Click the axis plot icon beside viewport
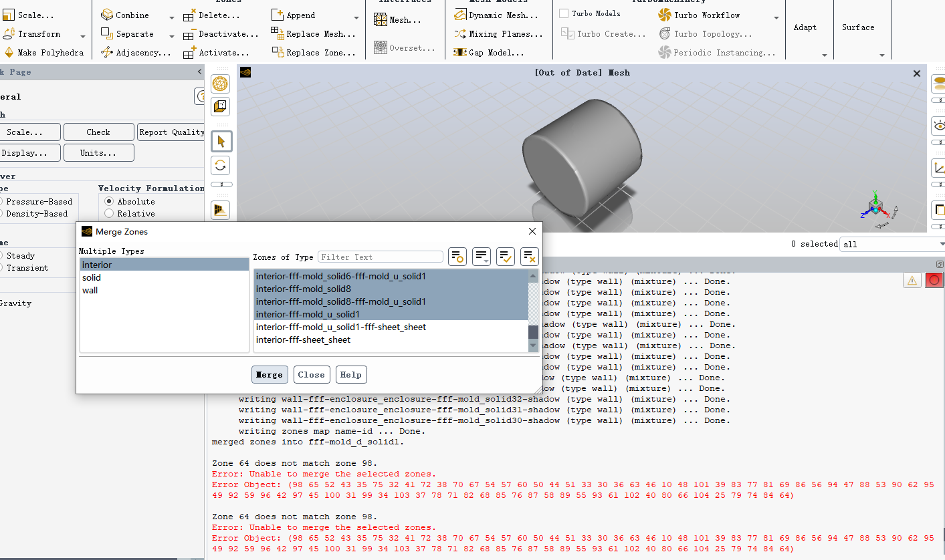The width and height of the screenshot is (945, 560). click(x=938, y=168)
